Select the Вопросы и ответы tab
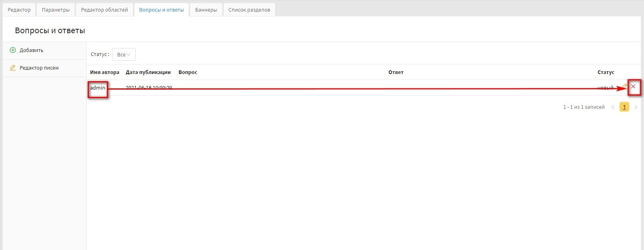This screenshot has width=644, height=250. [x=161, y=10]
